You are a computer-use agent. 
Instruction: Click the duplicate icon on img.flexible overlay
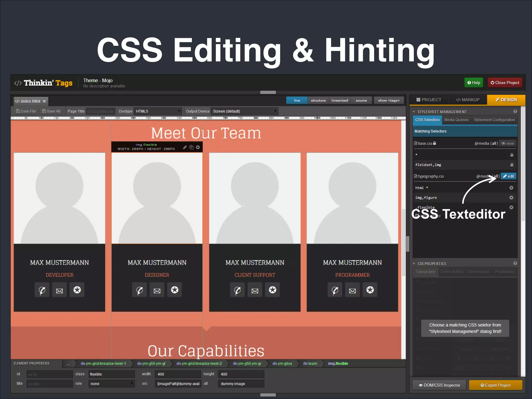pyautogui.click(x=191, y=147)
